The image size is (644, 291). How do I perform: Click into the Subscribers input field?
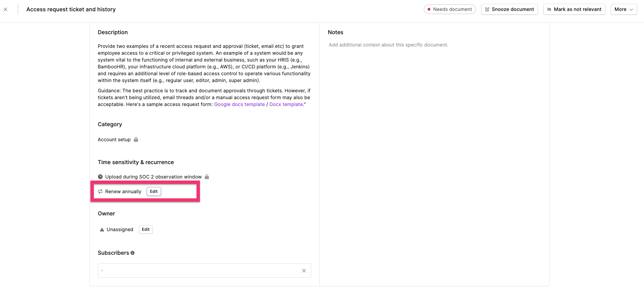tap(204, 270)
